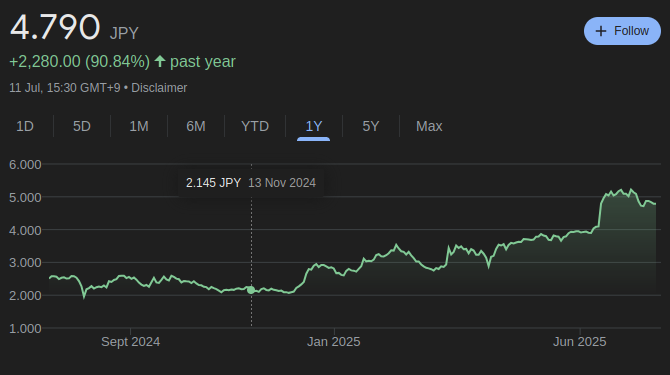Click the 4.000 y-axis label

pyautogui.click(x=25, y=230)
